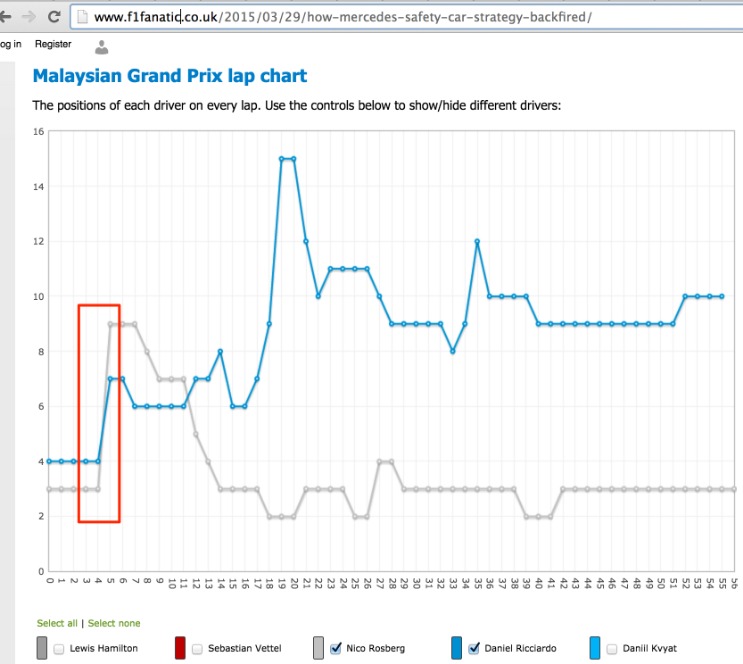Viewport: 743px width, 664px height.
Task: Click the page icon in address bar
Action: pyautogui.click(x=82, y=17)
